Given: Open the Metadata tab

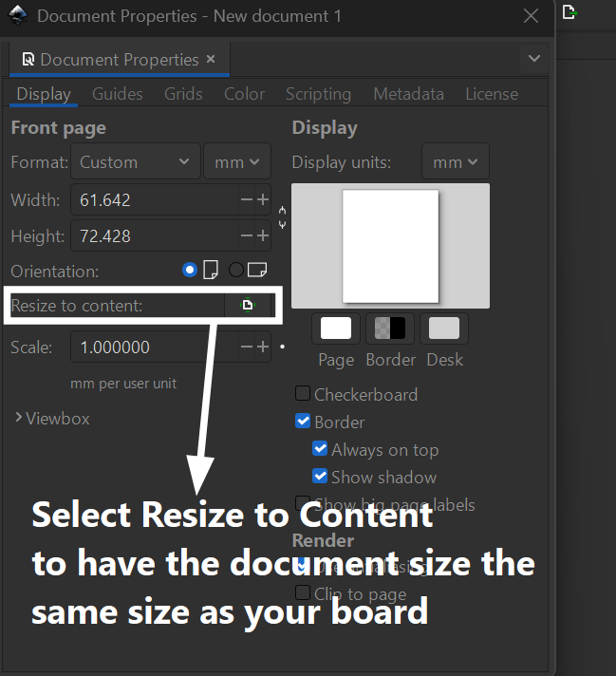Looking at the screenshot, I should (408, 94).
